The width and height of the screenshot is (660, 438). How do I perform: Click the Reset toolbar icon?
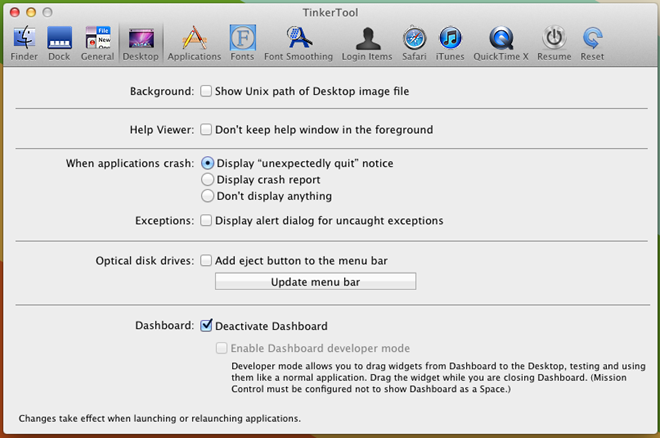pos(592,43)
